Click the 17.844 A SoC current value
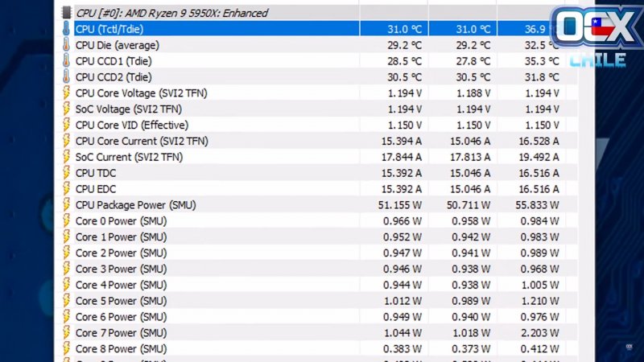The width and height of the screenshot is (644, 362). coord(401,157)
